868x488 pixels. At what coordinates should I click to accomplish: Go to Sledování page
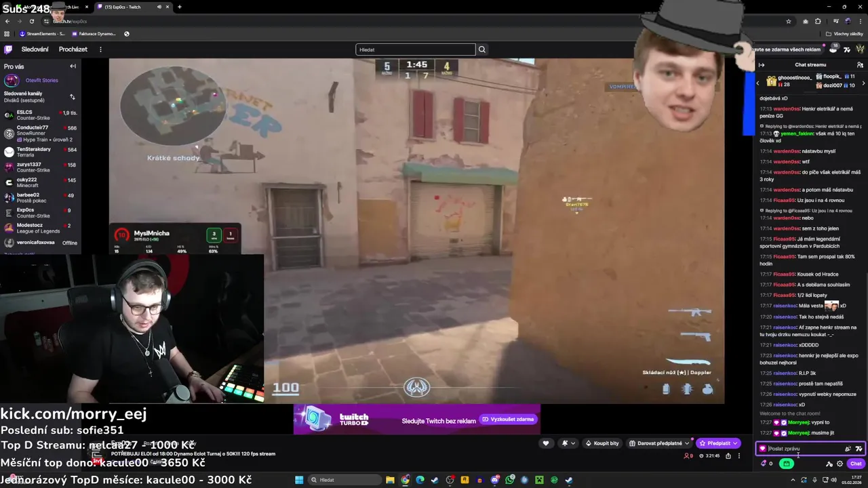coord(35,49)
